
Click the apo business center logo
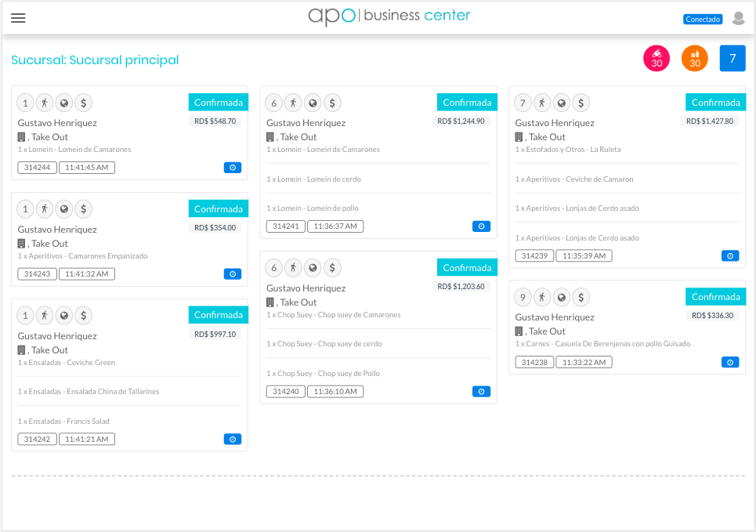click(x=389, y=16)
